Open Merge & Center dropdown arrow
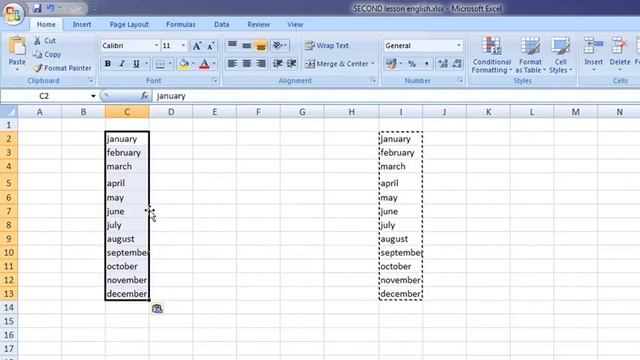 [x=373, y=64]
